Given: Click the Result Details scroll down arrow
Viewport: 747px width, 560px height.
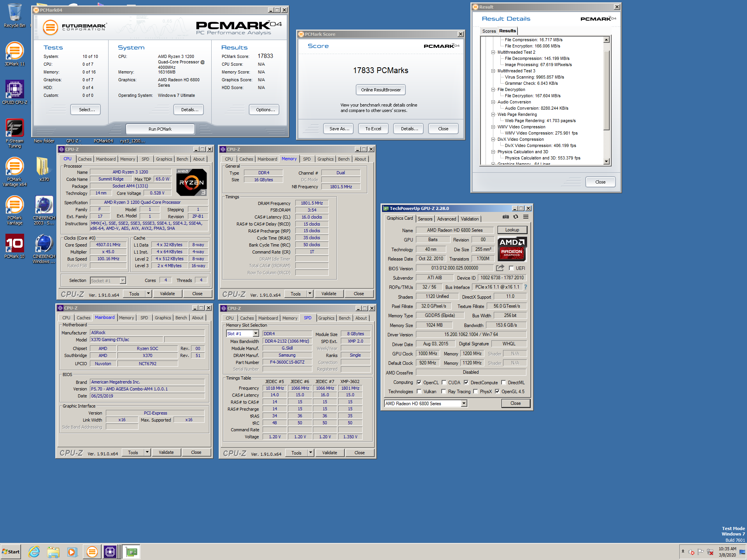Looking at the screenshot, I should 607,161.
